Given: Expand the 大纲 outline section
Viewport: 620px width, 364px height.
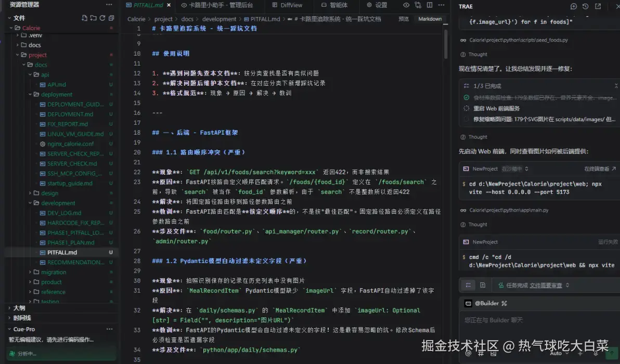Looking at the screenshot, I should (x=19, y=308).
